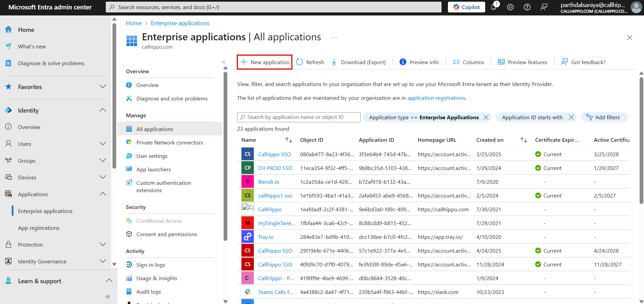Collapse the resource menu double-chevron
The image size is (644, 304).
pyautogui.click(x=224, y=62)
